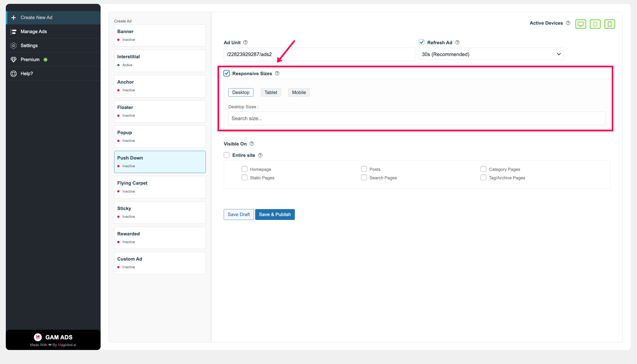Screen dimensions: 637x364
Task: Click the Premium diamond icon
Action: coord(14,59)
